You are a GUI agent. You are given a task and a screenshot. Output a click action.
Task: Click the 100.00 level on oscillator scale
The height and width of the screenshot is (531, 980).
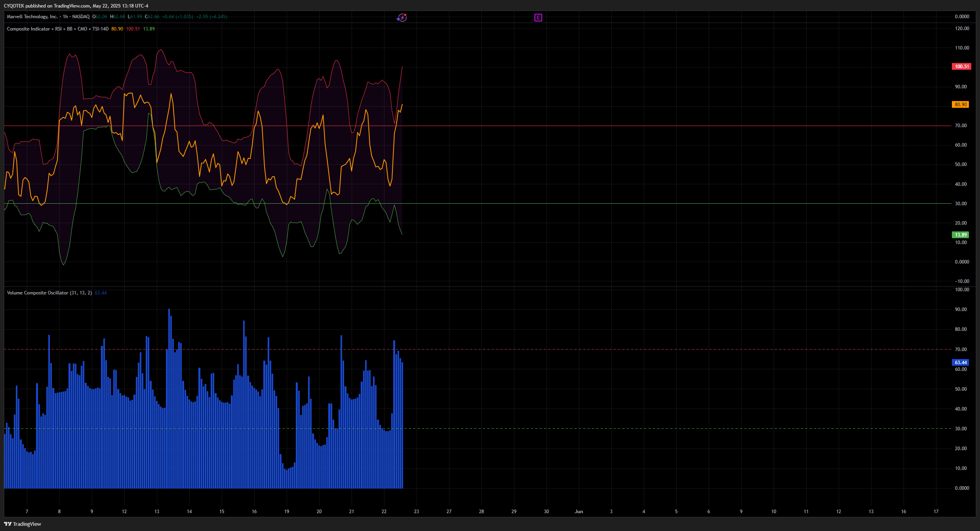point(962,290)
